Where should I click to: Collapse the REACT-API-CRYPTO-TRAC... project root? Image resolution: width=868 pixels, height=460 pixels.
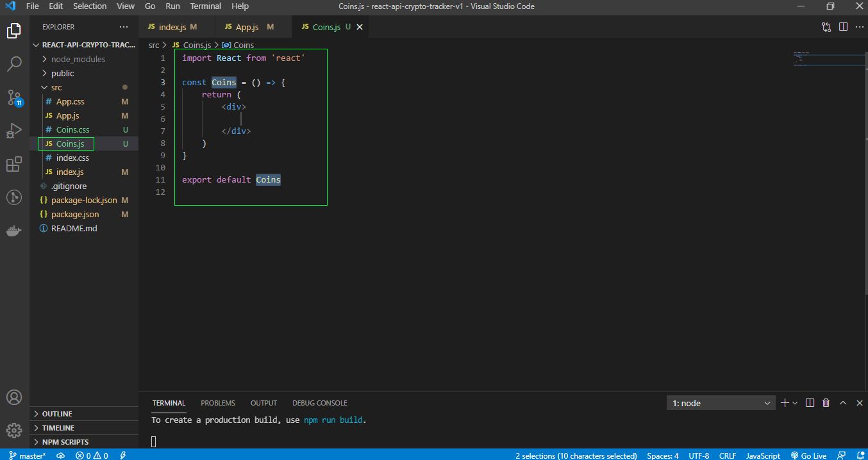coord(84,45)
